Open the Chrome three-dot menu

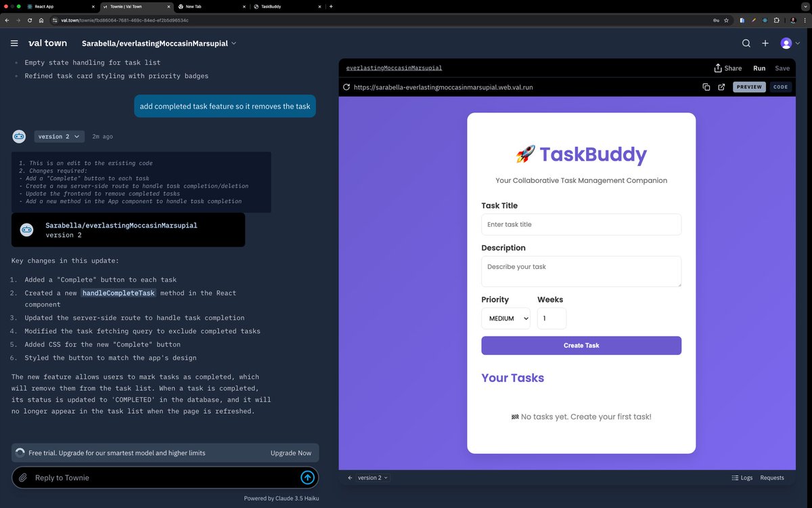pos(805,20)
